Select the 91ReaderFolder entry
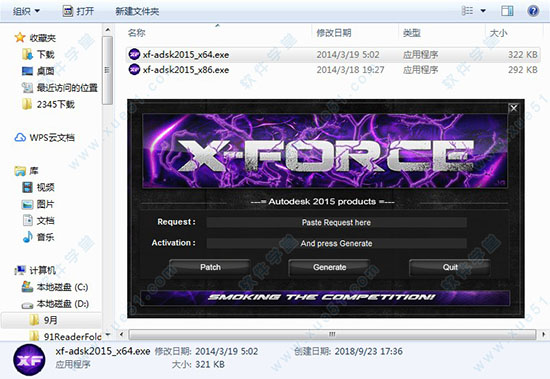Image resolution: width=550 pixels, height=379 pixels. (x=66, y=336)
